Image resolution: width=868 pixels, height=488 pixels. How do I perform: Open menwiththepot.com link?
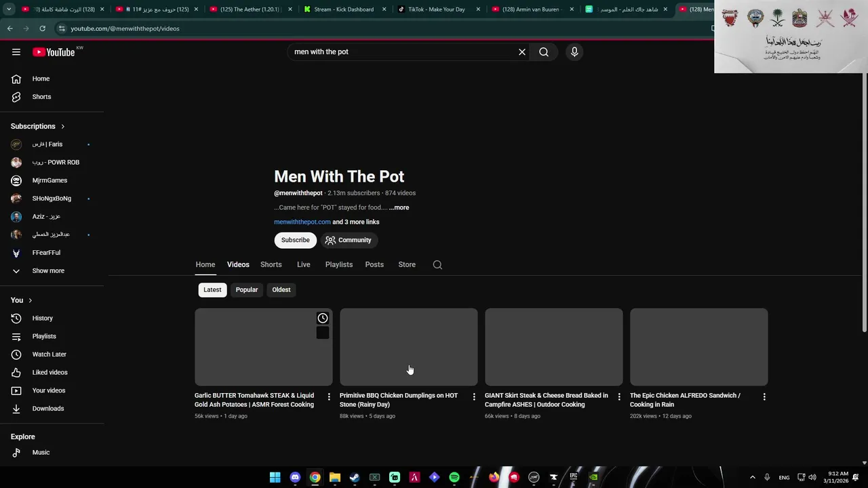[302, 222]
